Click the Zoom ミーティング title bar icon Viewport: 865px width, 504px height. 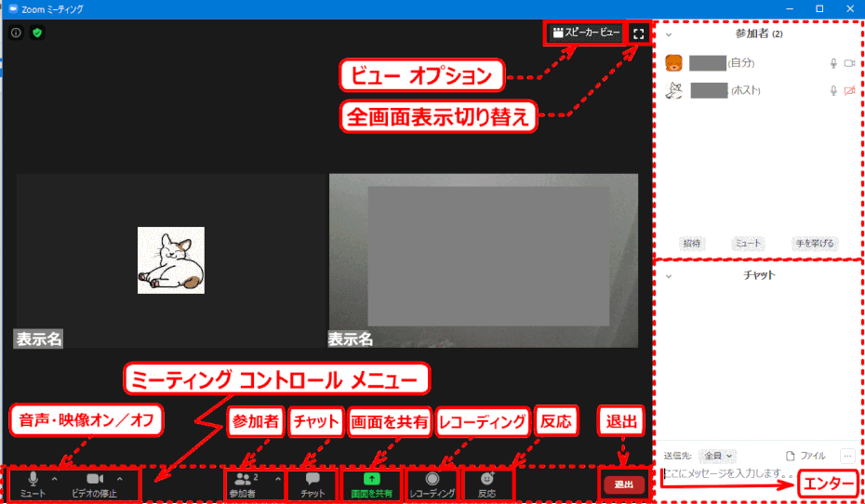click(x=13, y=8)
